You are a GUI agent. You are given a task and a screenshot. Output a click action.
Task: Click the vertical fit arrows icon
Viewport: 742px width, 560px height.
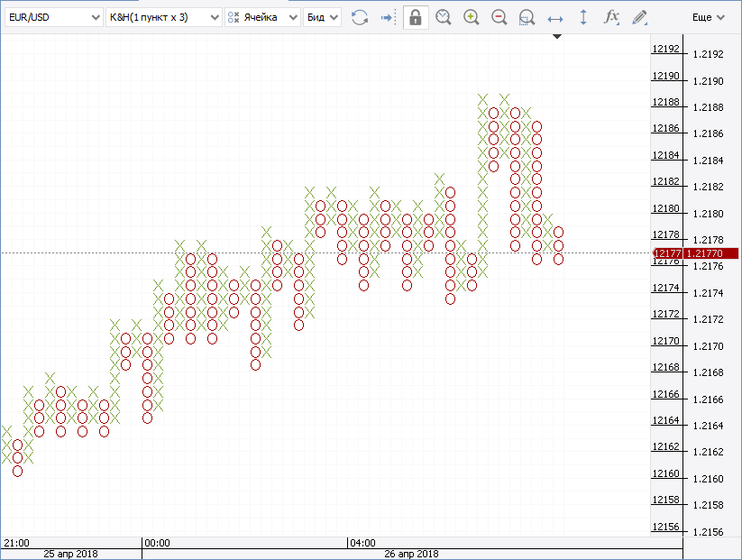[x=583, y=17]
